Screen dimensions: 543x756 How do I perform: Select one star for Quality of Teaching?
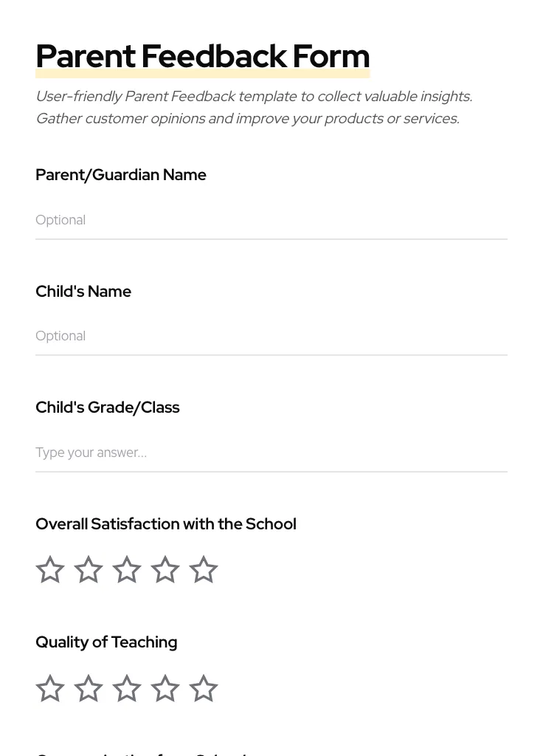(x=49, y=688)
